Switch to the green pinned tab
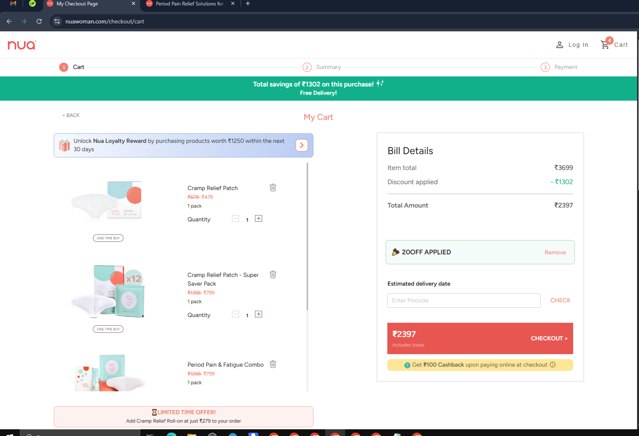Image resolution: width=639 pixels, height=436 pixels. coord(32,4)
